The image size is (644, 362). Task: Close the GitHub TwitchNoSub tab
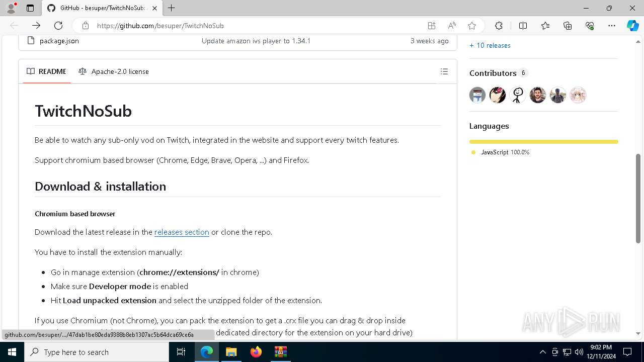click(x=154, y=8)
